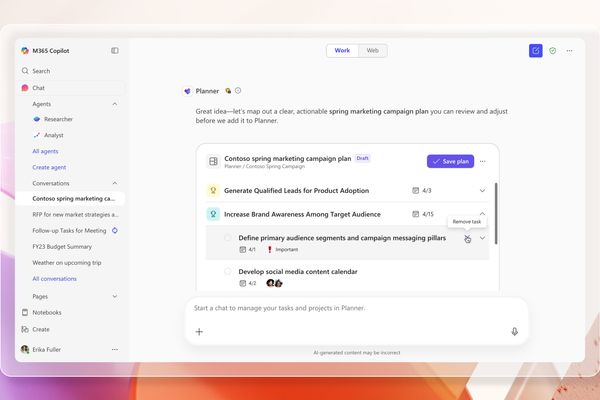600x400 pixels.
Task: Click the plus attach button
Action: coord(199,332)
